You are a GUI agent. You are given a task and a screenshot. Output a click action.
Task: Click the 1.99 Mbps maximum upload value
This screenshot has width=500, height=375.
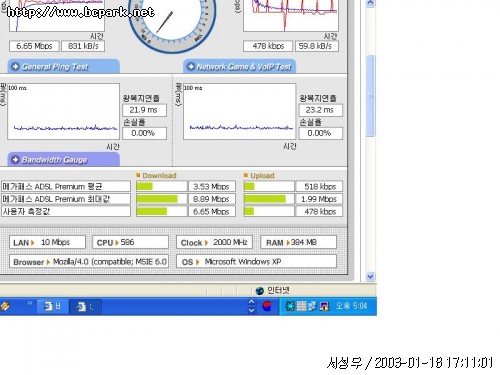[319, 199]
